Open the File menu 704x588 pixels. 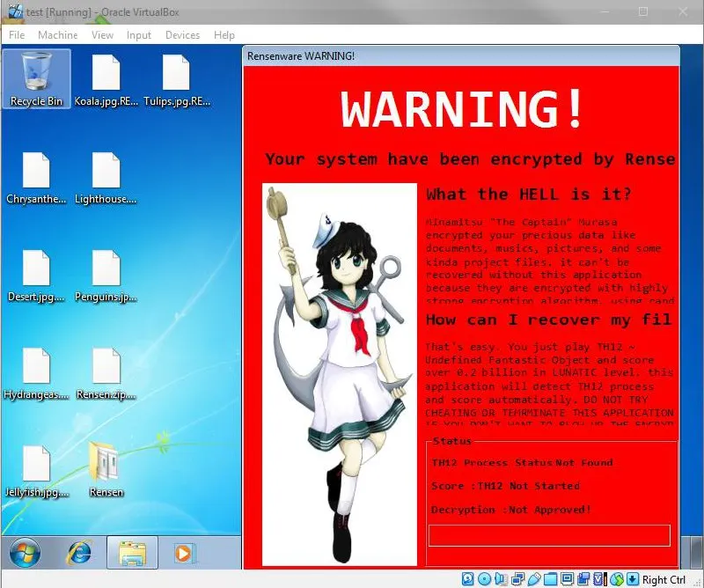17,35
